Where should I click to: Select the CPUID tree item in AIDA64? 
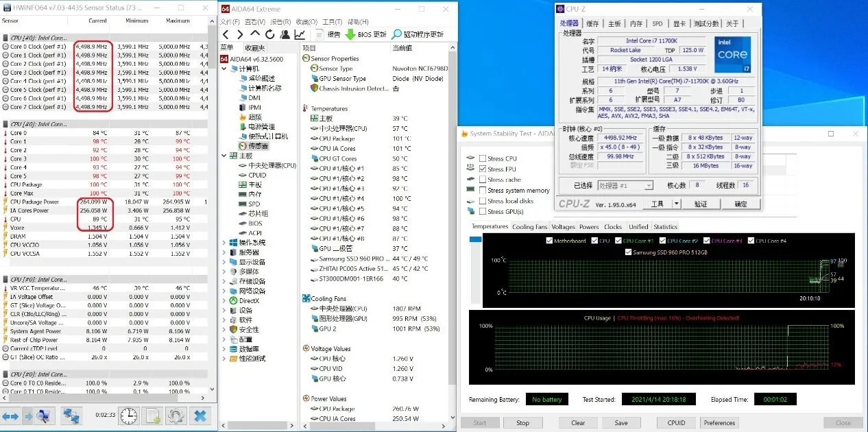pyautogui.click(x=252, y=175)
